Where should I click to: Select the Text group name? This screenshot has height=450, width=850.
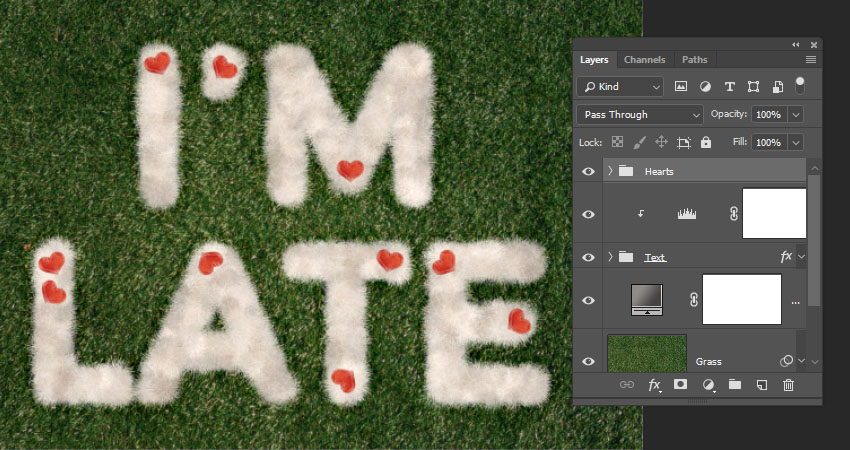655,258
